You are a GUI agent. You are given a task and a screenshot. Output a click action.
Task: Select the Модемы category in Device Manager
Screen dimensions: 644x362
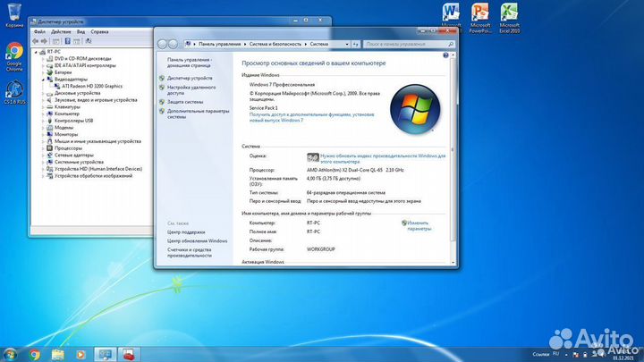click(x=64, y=128)
